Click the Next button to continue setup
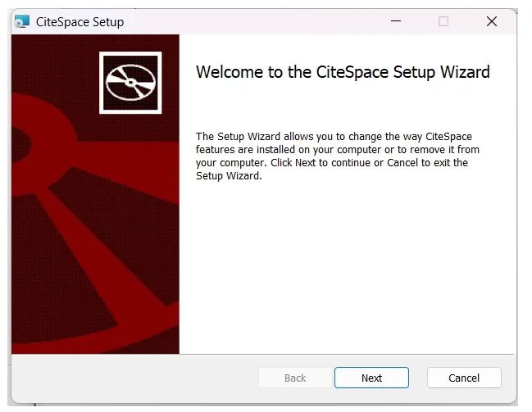 tap(371, 378)
